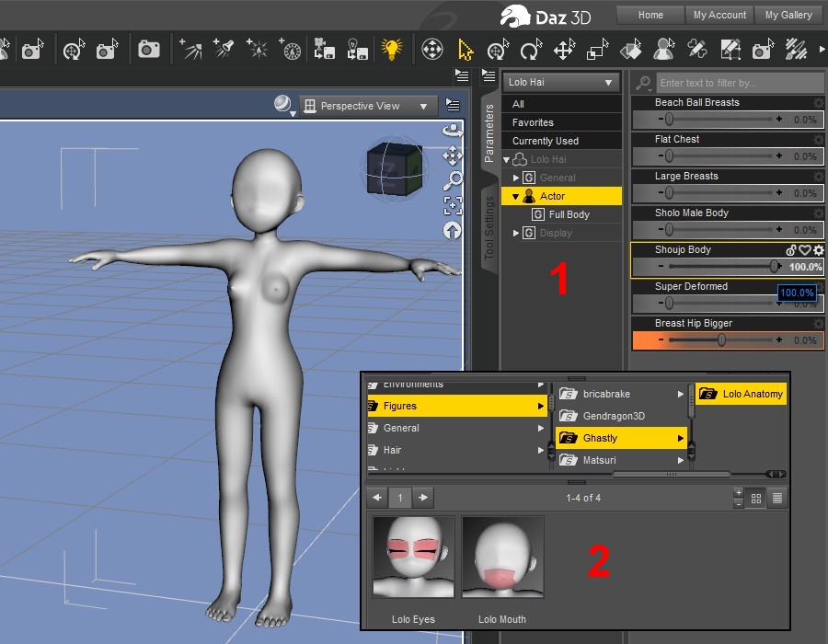Viewport: 828px width, 644px height.
Task: Create a new spotlight
Action: pos(224,49)
